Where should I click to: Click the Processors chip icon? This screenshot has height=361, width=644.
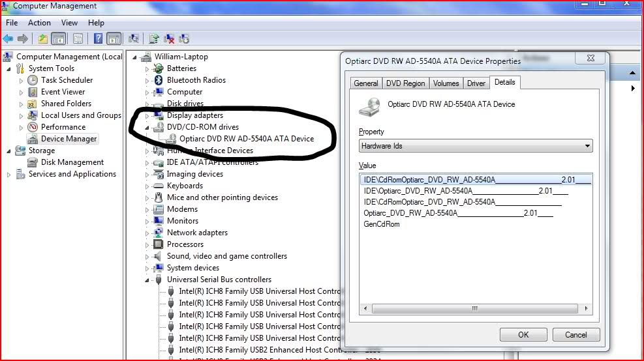coord(159,244)
